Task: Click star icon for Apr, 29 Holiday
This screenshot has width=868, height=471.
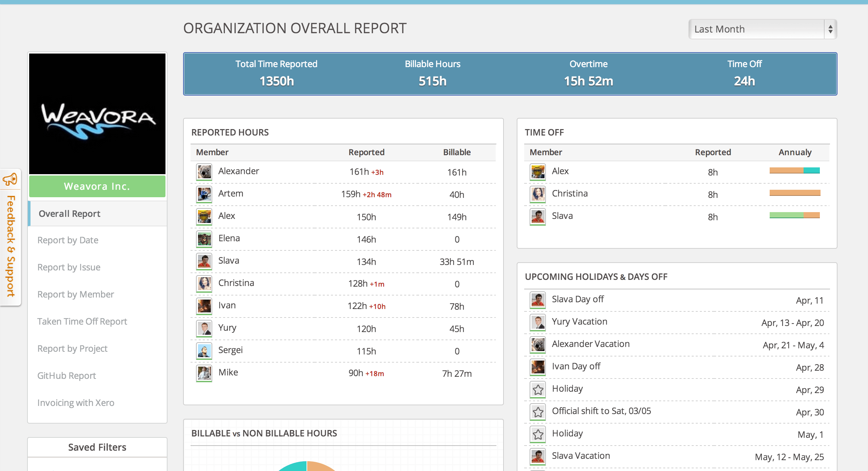Action: pos(538,390)
